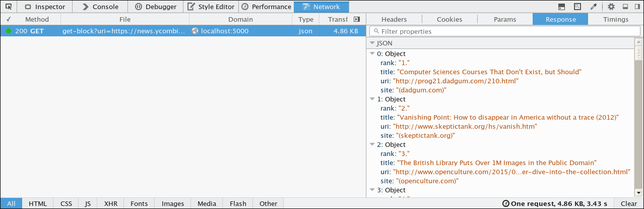Screen dimensions: 644x209
Task: Toggle the Images filter button
Action: tap(173, 203)
